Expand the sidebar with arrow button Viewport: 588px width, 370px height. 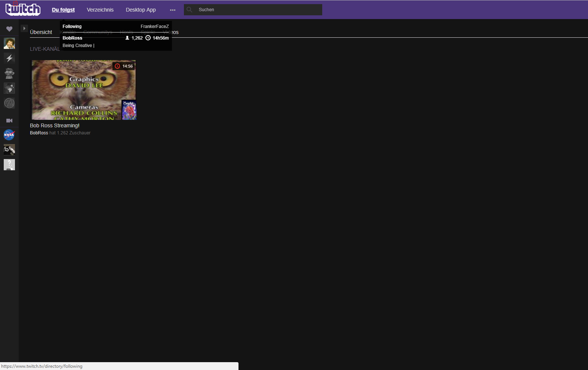24,28
